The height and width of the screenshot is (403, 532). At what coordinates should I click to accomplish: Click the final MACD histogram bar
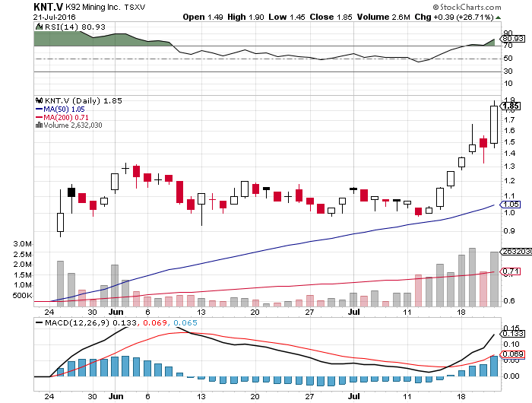[494, 366]
